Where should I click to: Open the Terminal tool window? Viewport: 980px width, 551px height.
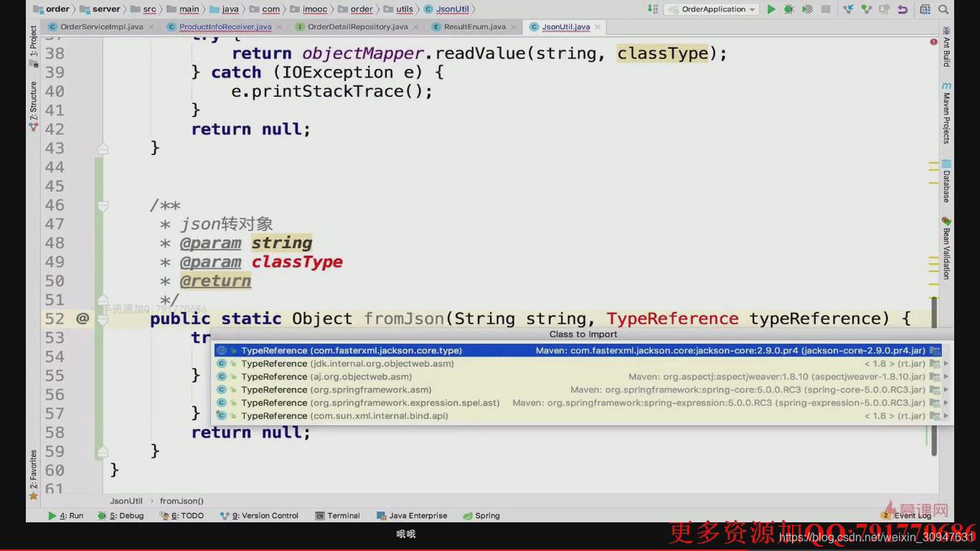pyautogui.click(x=338, y=515)
